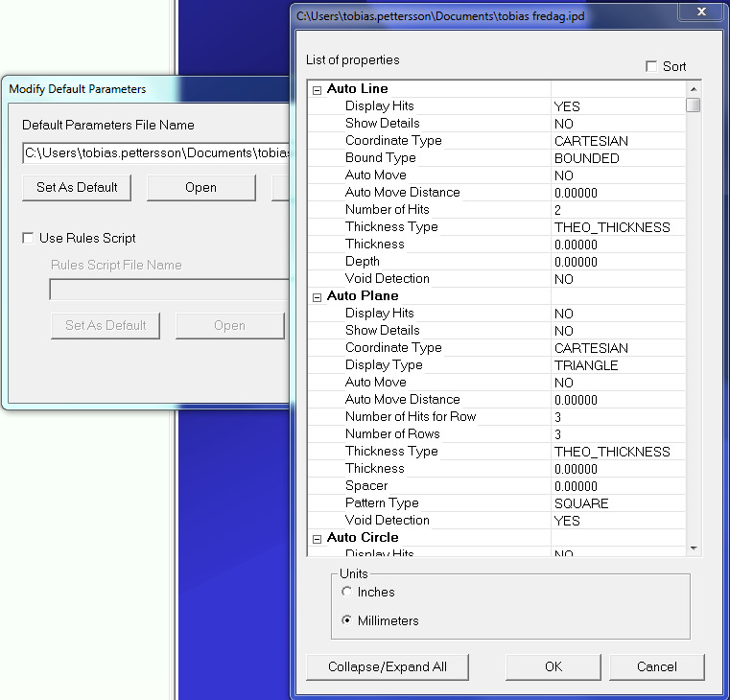
Task: Select Auto Line Number of Hits value
Action: (x=619, y=210)
